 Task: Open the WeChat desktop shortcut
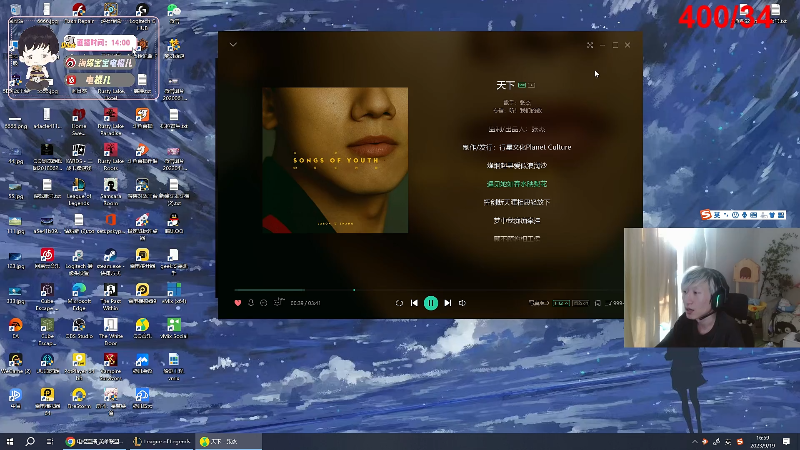click(173, 13)
